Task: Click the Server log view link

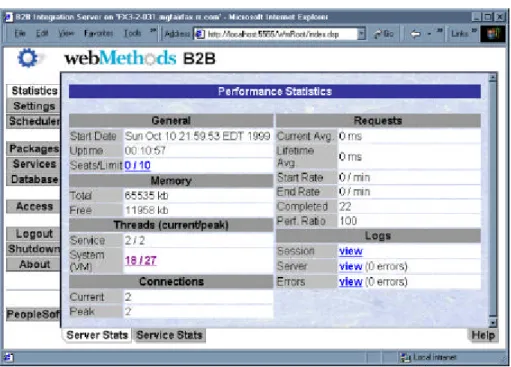Action: tap(351, 266)
